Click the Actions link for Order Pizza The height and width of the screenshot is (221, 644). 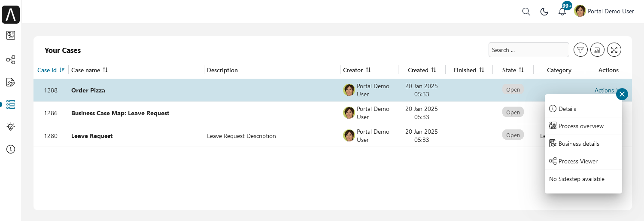(604, 90)
